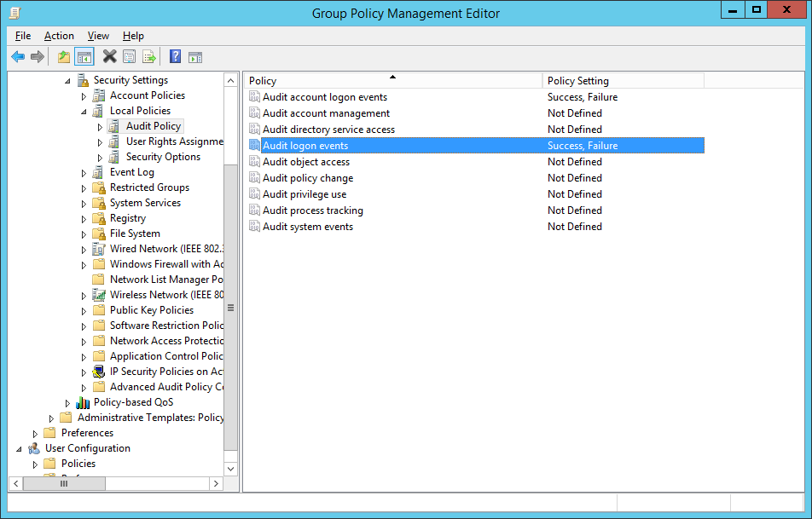Select the Policy-based QoS chart icon
Screen dimensions: 812x519
tap(83, 402)
